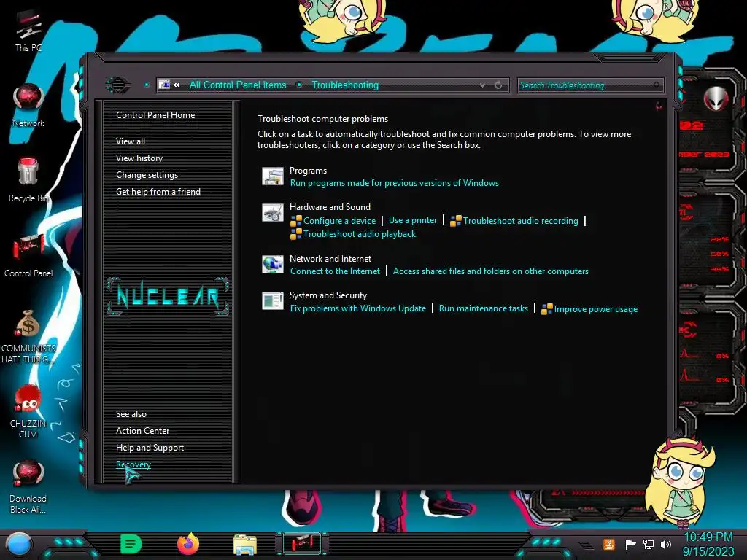Image resolution: width=747 pixels, height=560 pixels.
Task: Click the 9/15/2023 date in the taskbar
Action: 708,551
